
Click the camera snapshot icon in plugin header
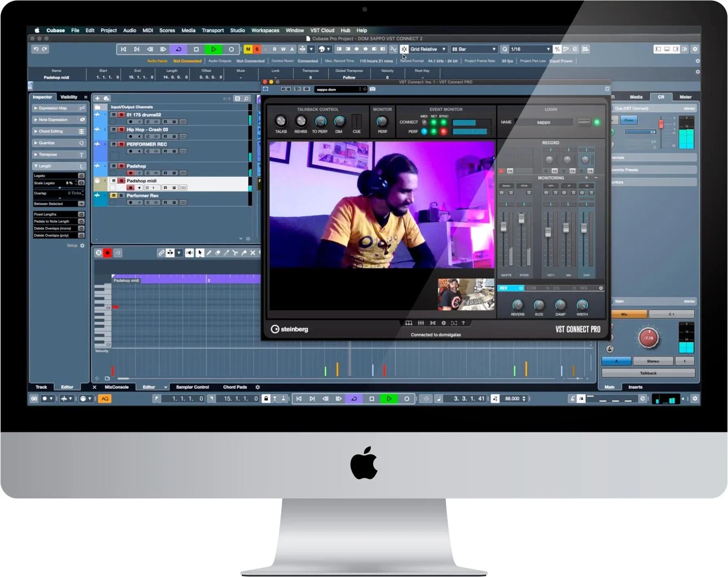pos(372,89)
